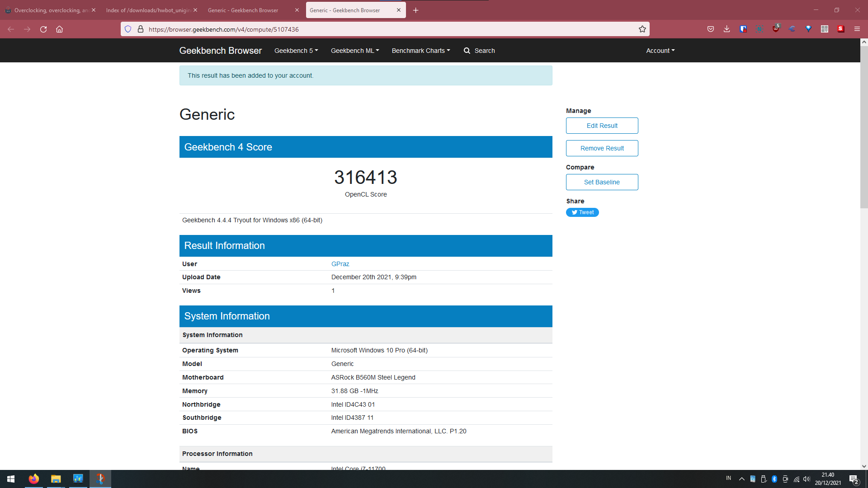Click the page vertical scrollbar thumb

point(864,127)
